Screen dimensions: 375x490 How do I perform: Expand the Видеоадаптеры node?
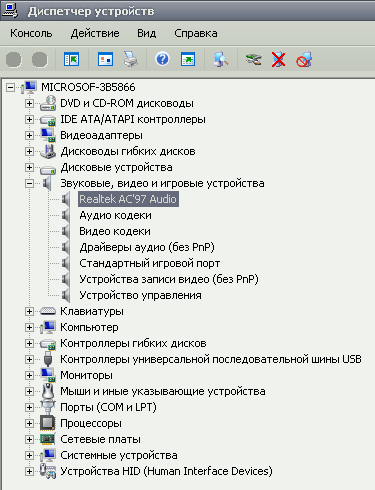(x=29, y=136)
